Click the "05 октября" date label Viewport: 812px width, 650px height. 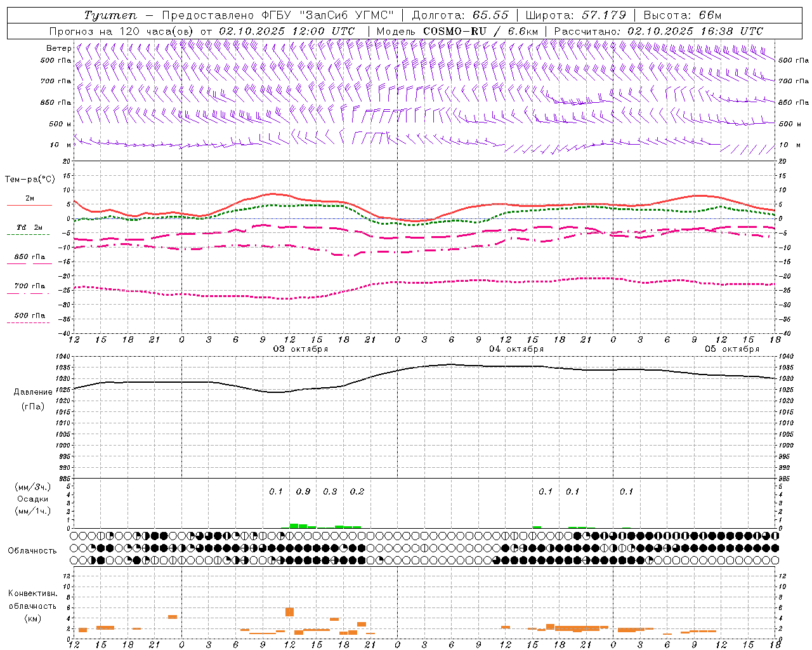(732, 349)
